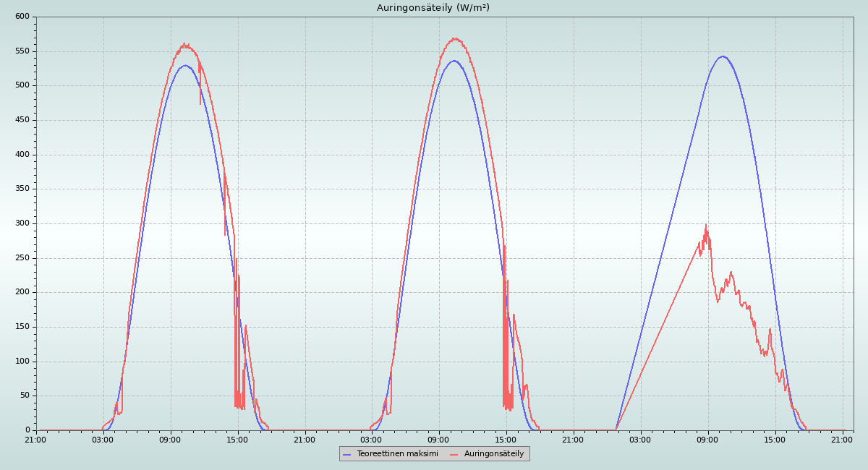Select the 0 label on the y-axis
868x470 pixels.
27,430
